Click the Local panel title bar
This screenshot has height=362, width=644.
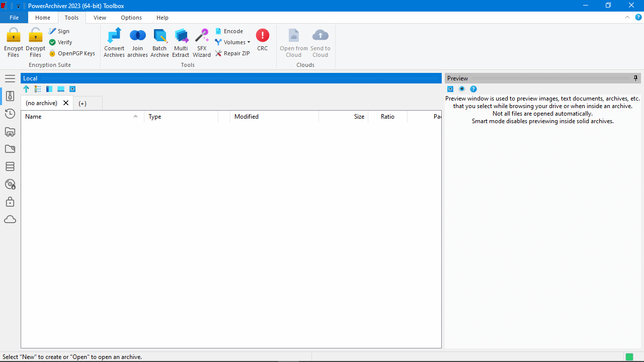231,78
